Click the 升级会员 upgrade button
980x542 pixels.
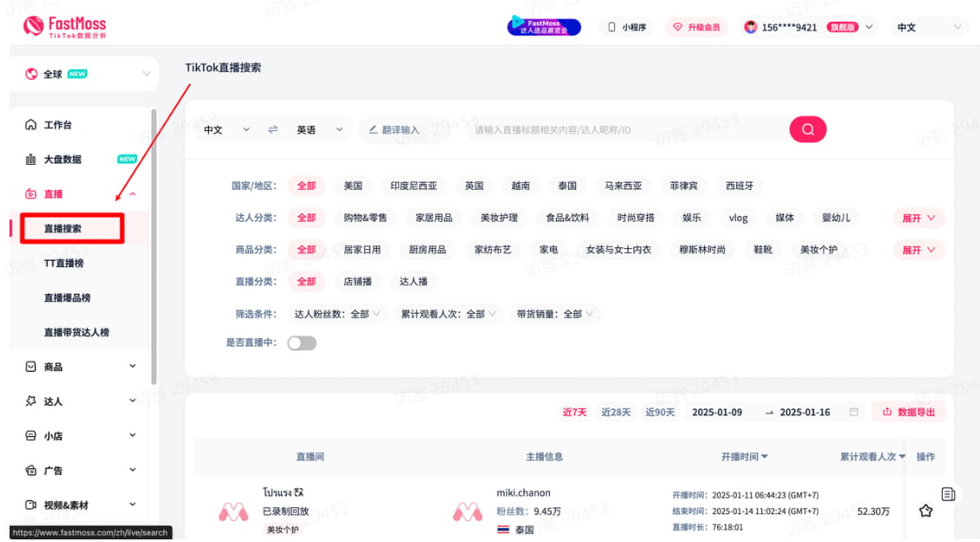pos(697,28)
